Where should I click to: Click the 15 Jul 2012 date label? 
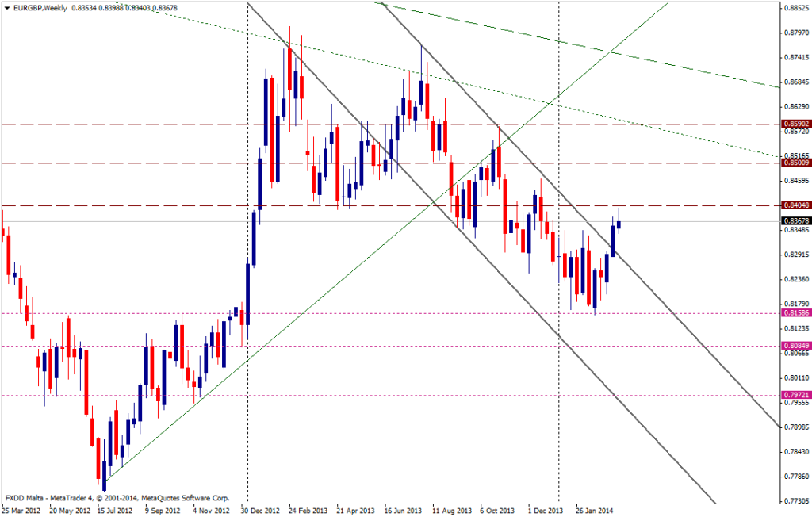click(x=116, y=511)
